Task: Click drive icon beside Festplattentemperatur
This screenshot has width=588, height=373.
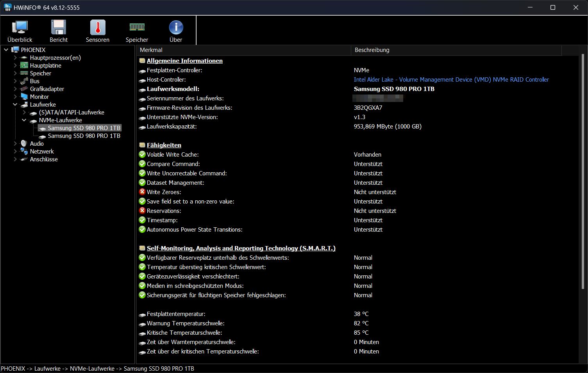Action: [142, 314]
